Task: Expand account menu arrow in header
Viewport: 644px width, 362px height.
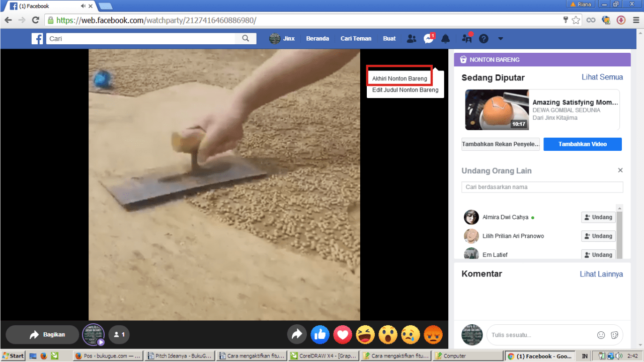Action: pyautogui.click(x=501, y=39)
